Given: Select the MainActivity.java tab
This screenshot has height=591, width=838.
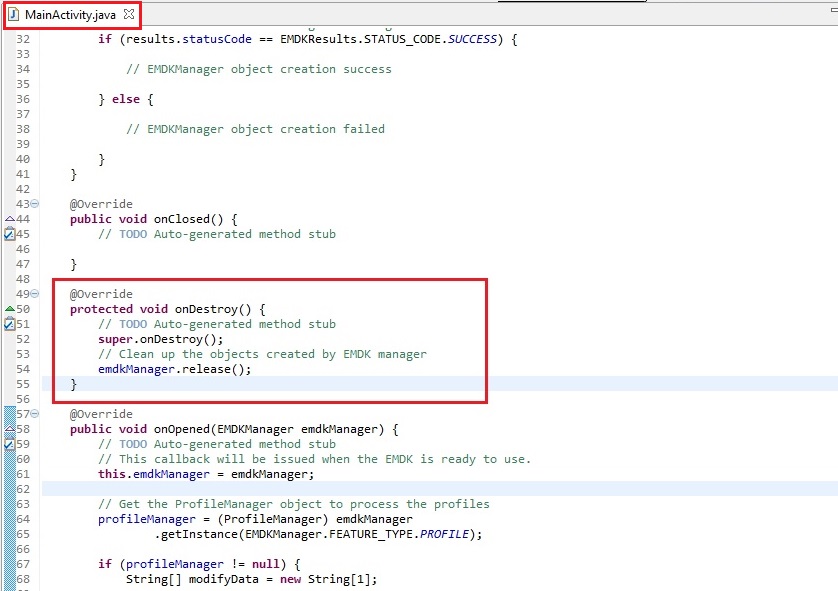Looking at the screenshot, I should [x=70, y=15].
